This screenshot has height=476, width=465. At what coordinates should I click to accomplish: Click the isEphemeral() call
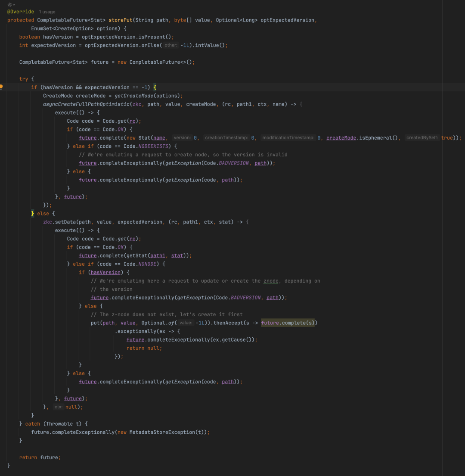[378, 138]
